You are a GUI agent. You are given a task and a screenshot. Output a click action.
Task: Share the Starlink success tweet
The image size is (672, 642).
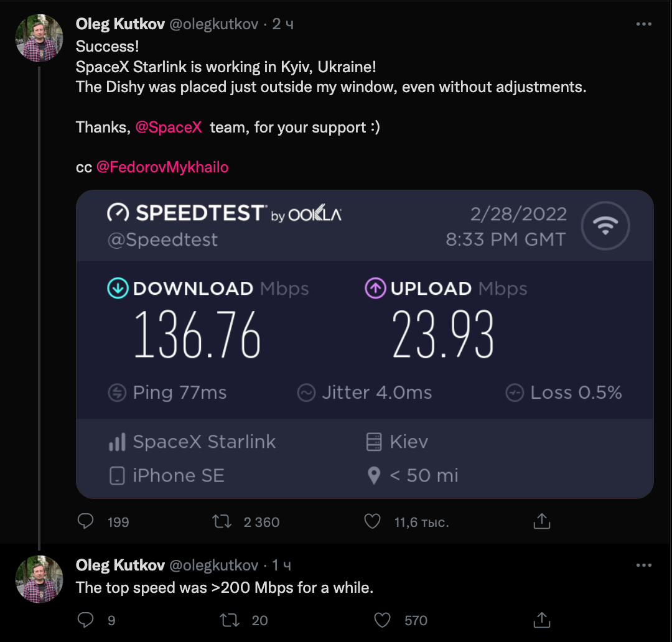[x=542, y=521]
